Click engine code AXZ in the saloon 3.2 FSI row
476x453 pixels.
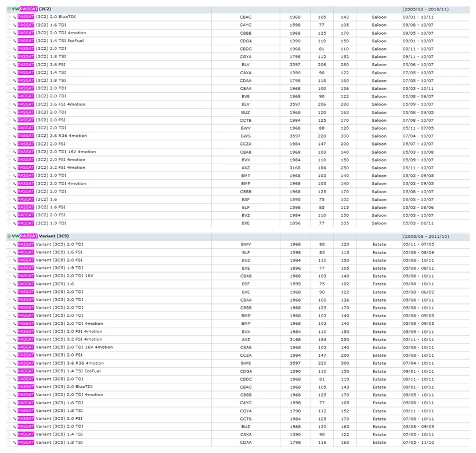coord(246,168)
